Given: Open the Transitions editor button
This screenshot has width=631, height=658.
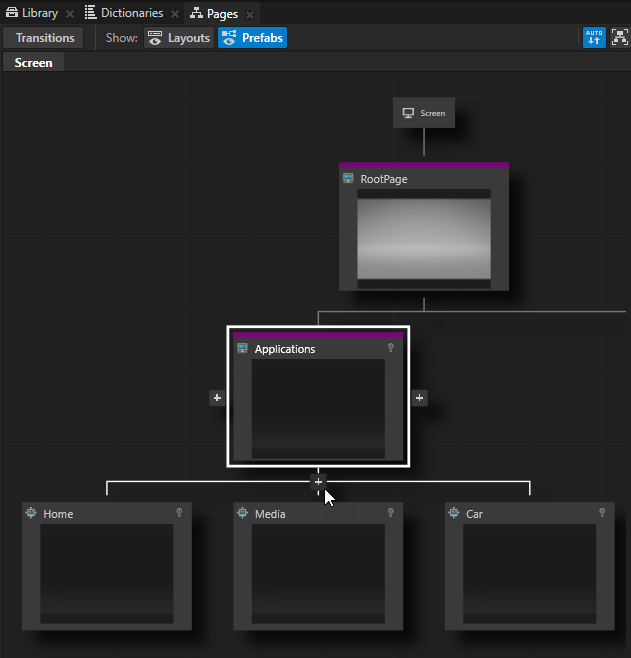Looking at the screenshot, I should coord(45,38).
